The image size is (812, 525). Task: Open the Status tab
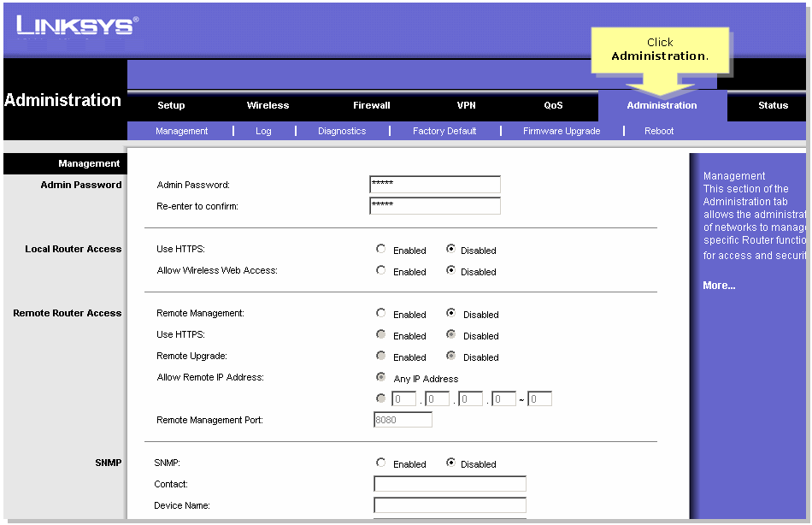[773, 105]
